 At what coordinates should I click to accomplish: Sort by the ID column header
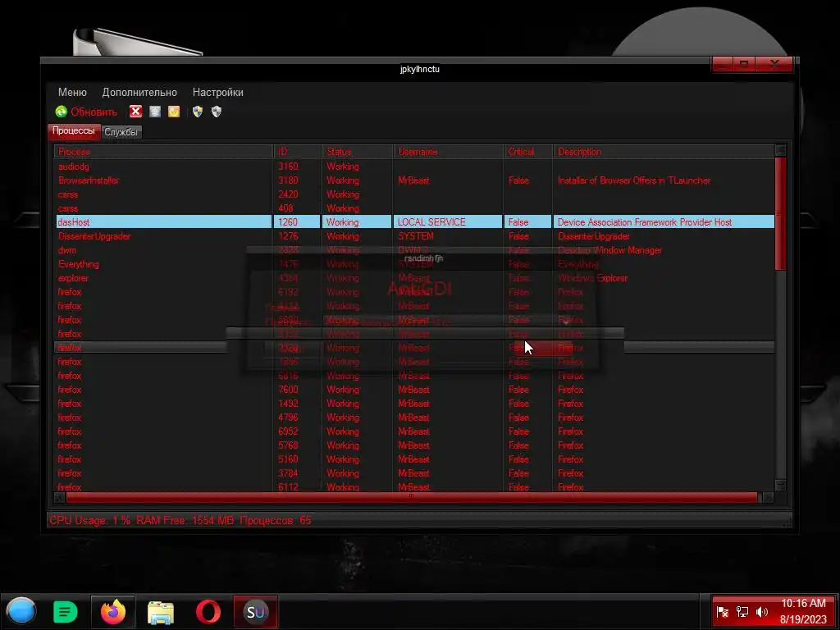pos(297,152)
